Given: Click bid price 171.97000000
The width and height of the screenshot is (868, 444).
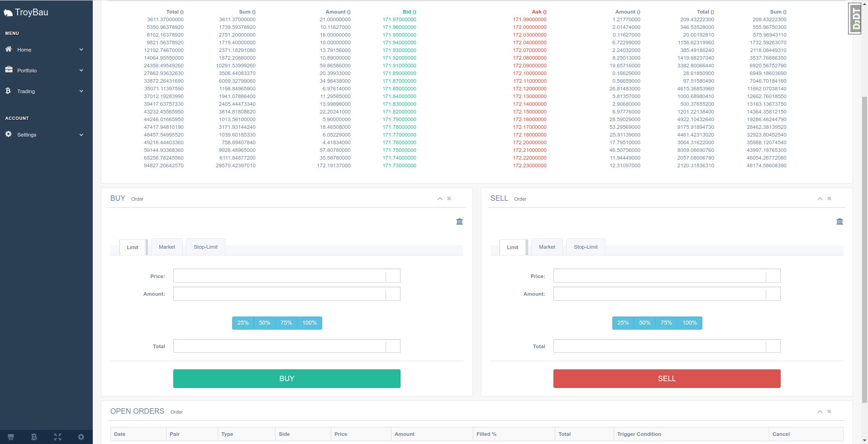Looking at the screenshot, I should point(400,19).
